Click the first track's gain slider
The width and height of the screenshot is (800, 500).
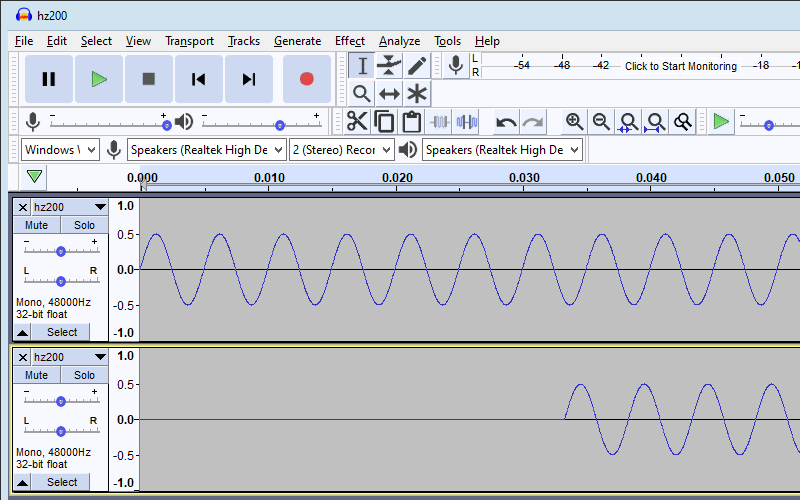coord(60,251)
